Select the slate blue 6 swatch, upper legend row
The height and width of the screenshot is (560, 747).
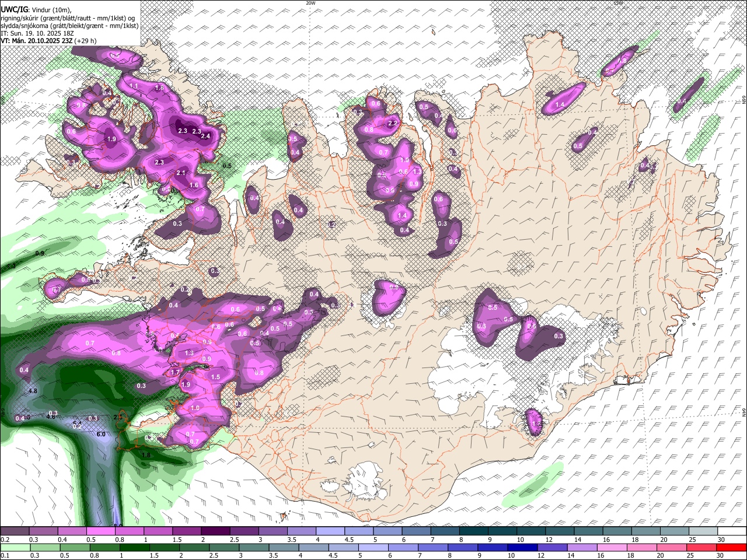[x=416, y=531]
